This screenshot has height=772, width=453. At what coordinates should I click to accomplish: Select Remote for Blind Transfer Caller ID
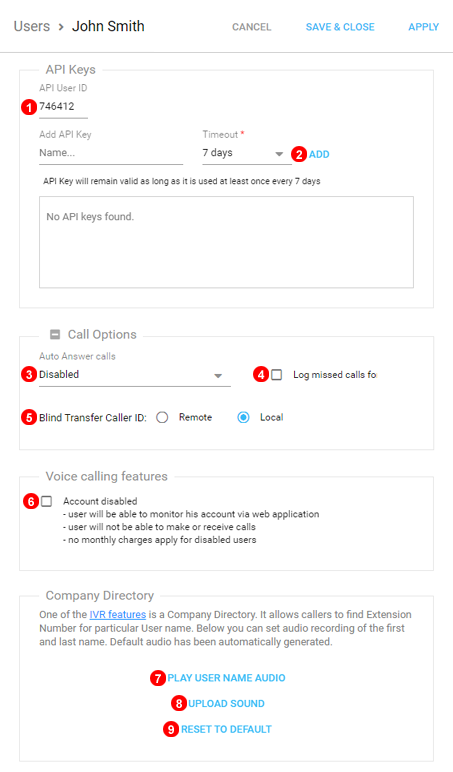pos(162,418)
